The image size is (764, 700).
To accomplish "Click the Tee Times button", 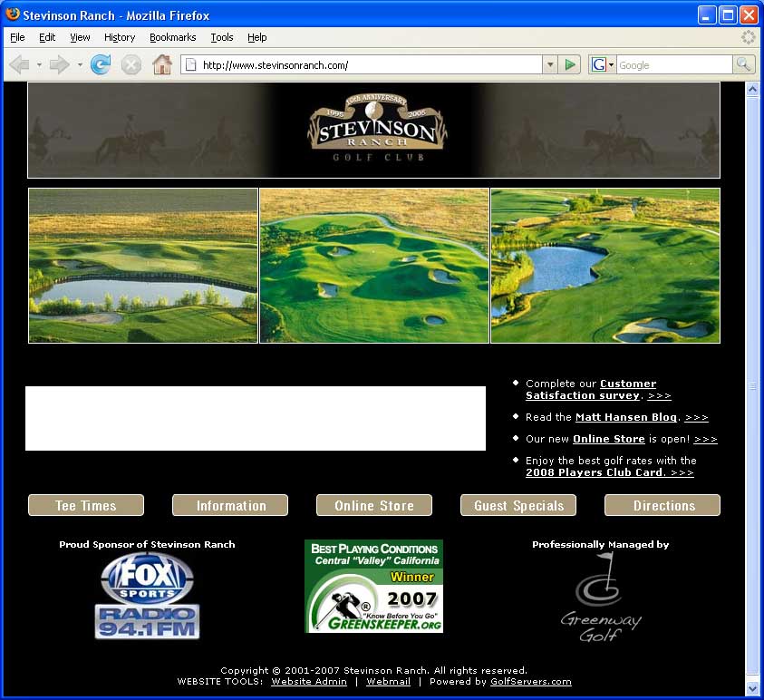I will [x=86, y=505].
